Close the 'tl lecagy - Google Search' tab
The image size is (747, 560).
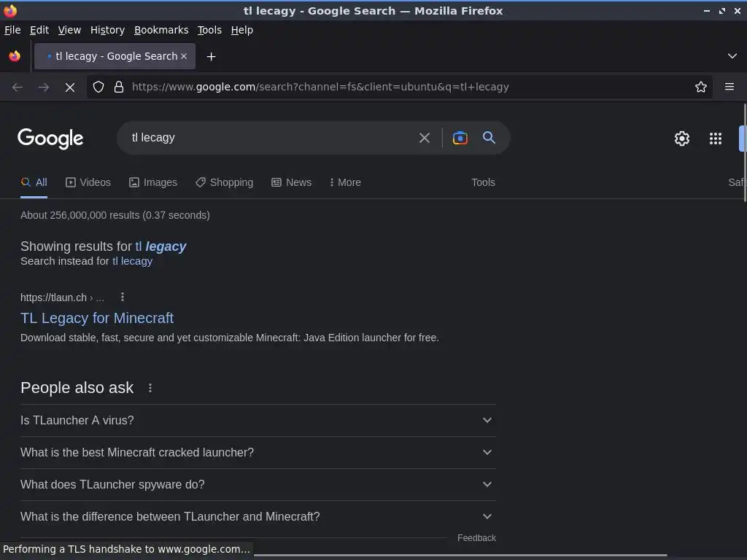click(x=184, y=56)
